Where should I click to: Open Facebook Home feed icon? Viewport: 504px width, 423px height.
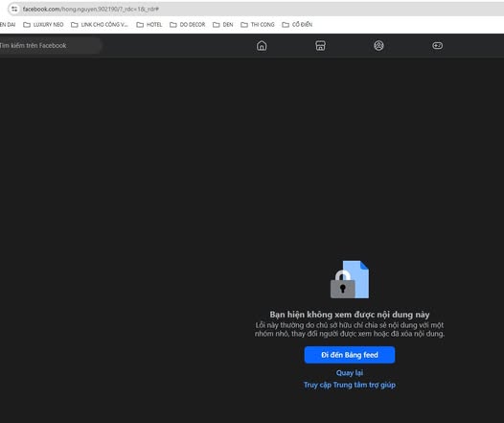[x=262, y=46]
